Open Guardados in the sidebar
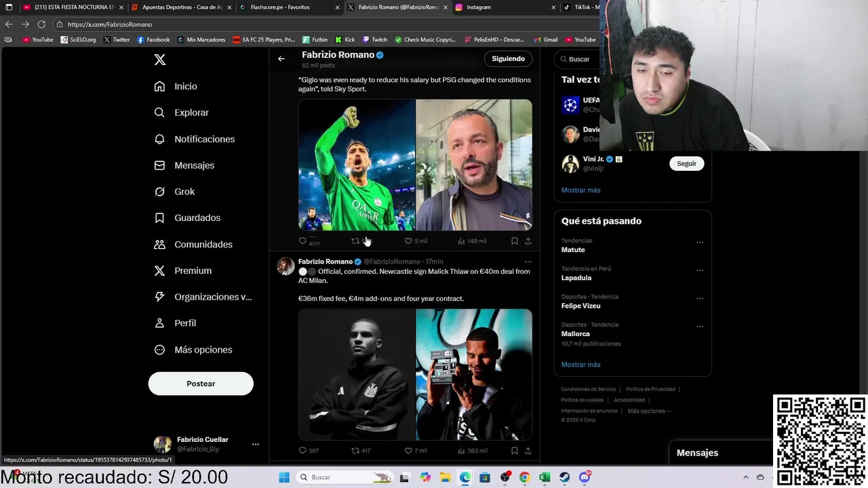This screenshot has width=868, height=488. tap(187, 218)
